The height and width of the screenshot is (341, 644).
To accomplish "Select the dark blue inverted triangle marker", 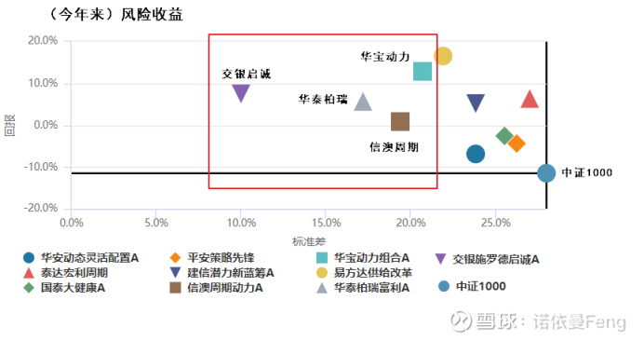I will [476, 102].
